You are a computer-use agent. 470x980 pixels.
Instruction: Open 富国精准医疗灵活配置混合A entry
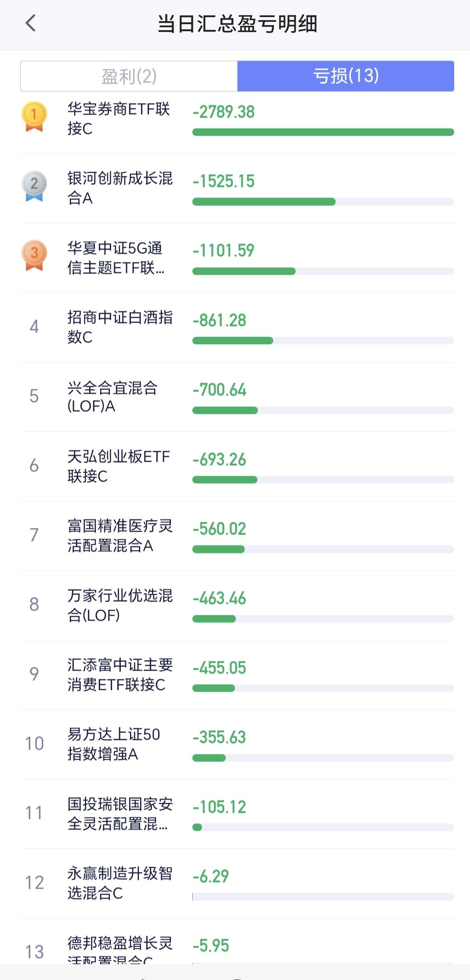(119, 535)
